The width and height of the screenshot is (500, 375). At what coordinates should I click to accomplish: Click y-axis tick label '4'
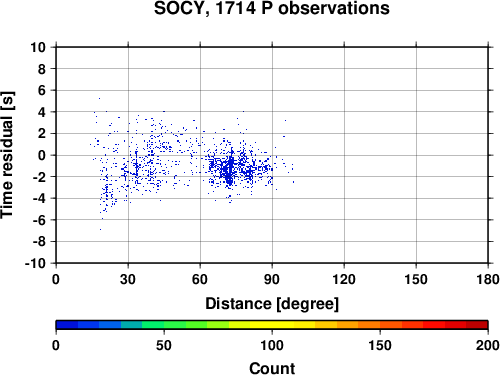click(x=42, y=112)
